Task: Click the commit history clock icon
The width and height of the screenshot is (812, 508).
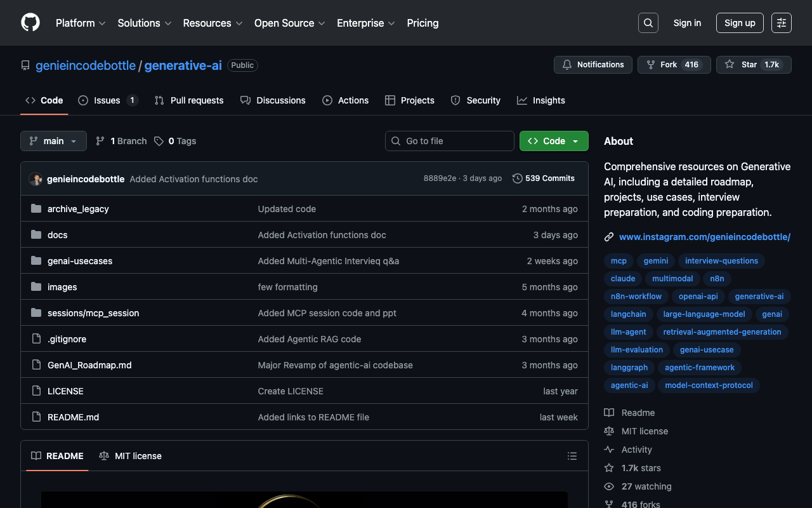Action: click(518, 178)
